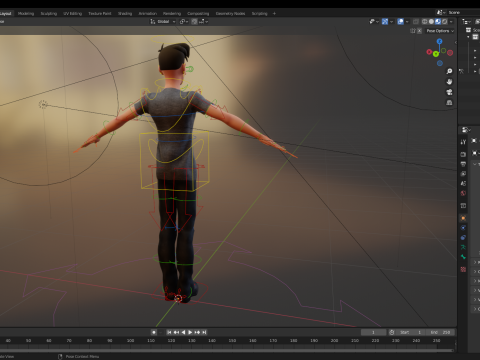This screenshot has width=480, height=360.
Task: Toggle auto keying record button
Action: point(154,332)
